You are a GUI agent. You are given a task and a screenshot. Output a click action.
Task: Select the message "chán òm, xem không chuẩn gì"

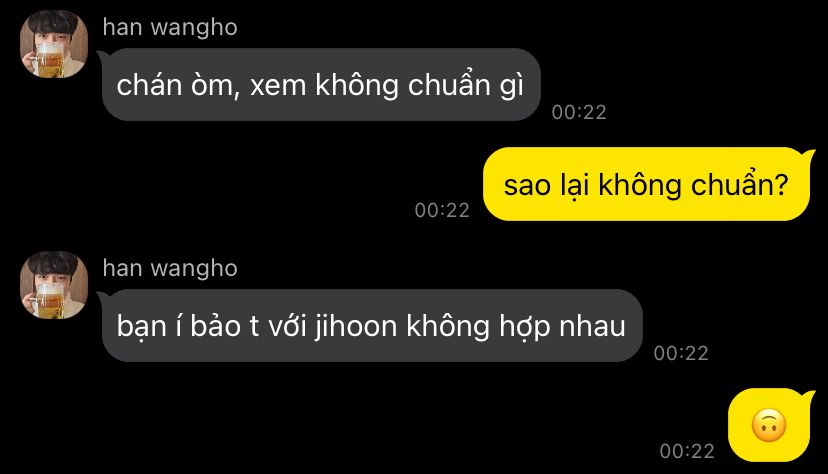(321, 84)
